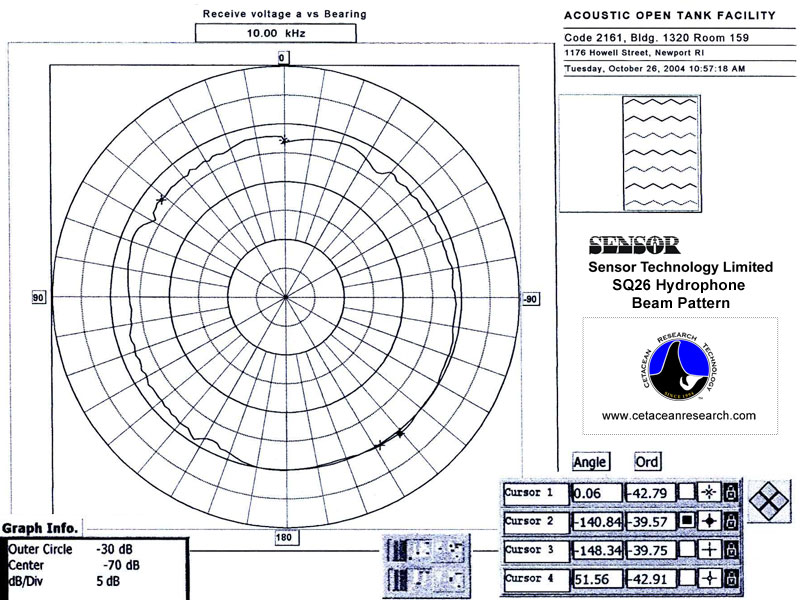Click the Ord column header
This screenshot has width=800, height=600.
click(647, 462)
